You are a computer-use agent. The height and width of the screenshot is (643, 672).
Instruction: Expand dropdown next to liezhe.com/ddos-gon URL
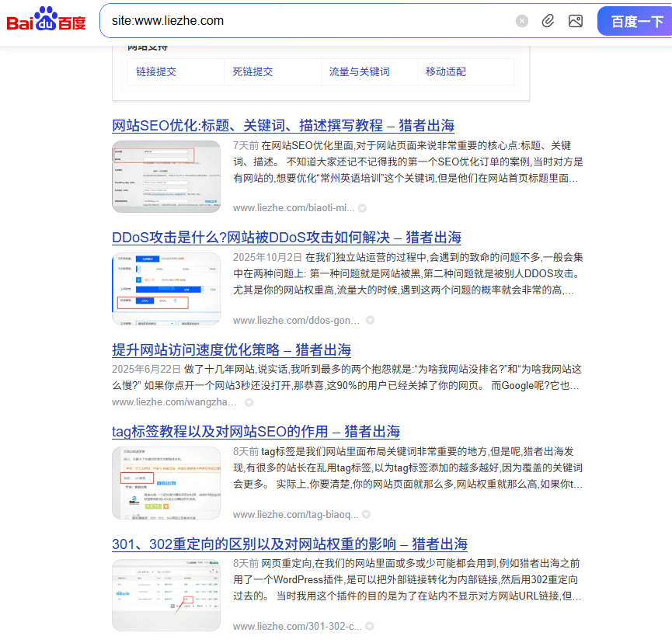pos(370,320)
